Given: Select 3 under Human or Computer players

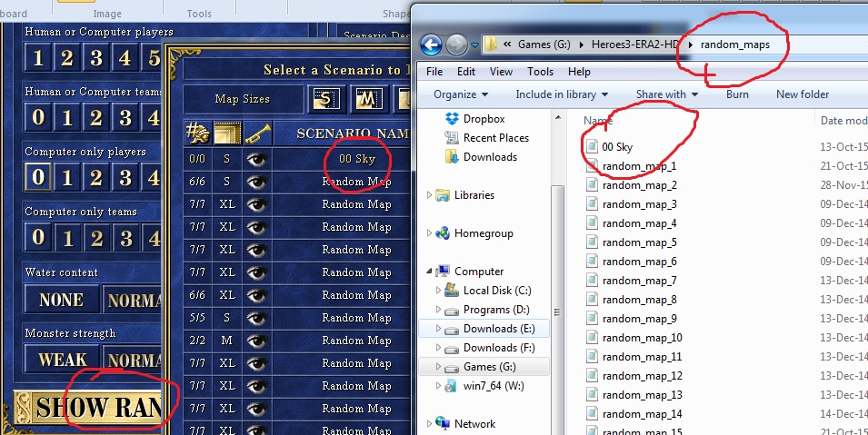Looking at the screenshot, I should point(96,57).
